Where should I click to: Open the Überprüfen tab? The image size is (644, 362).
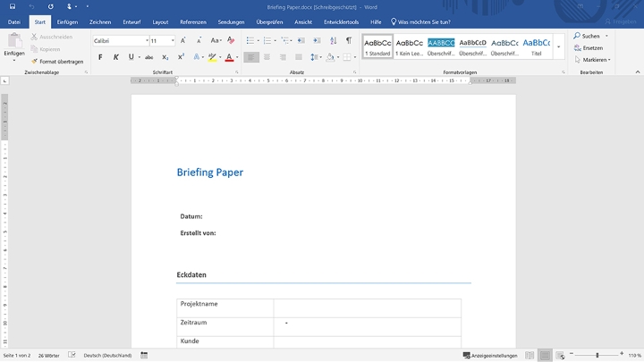269,22
